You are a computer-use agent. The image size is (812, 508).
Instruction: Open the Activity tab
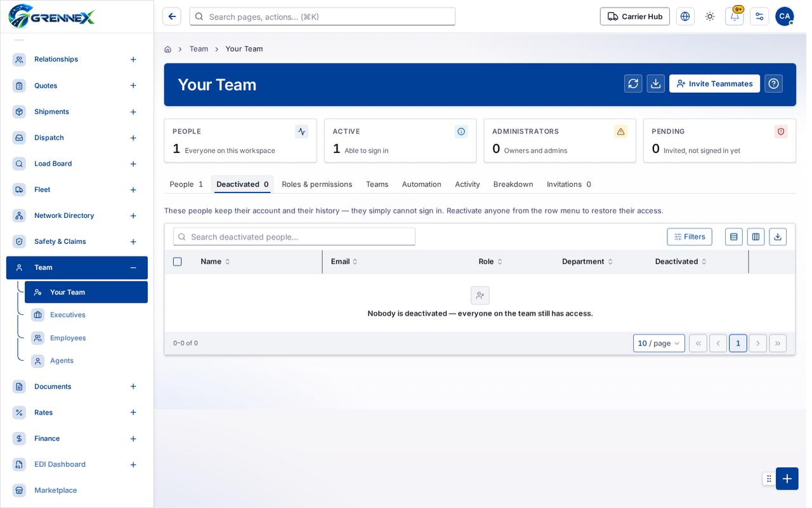coord(468,184)
